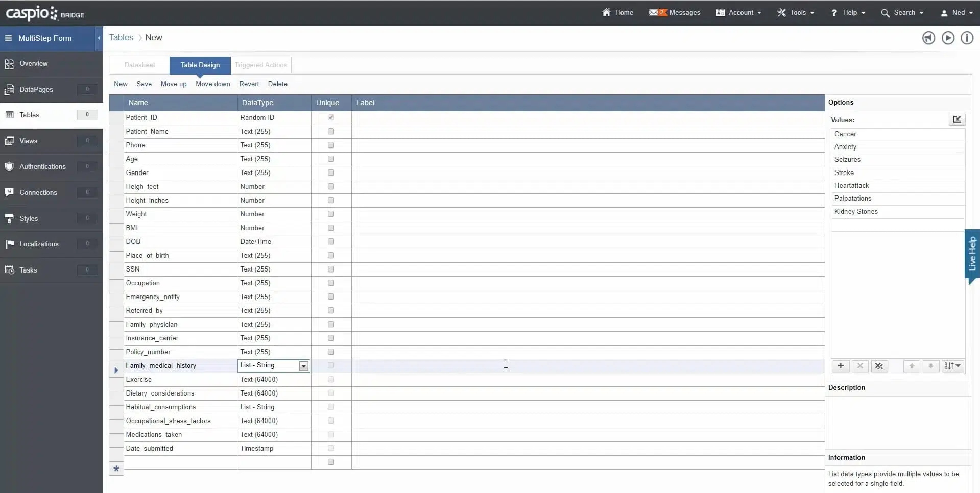Screen dimensions: 980x493
Task: Click the empty new field name cell
Action: click(x=180, y=462)
